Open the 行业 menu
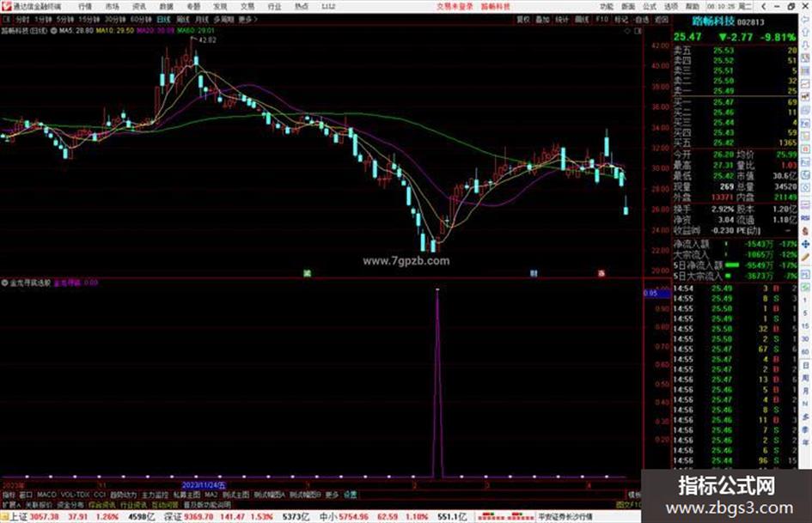 (274, 6)
